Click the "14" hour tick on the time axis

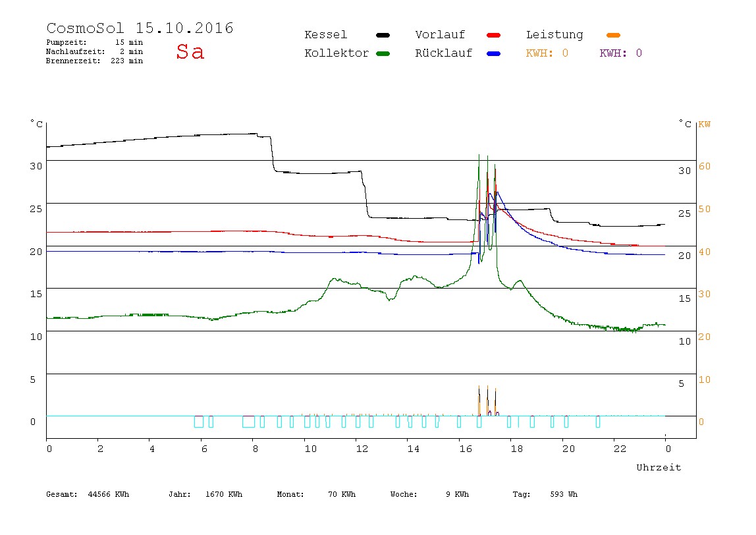click(x=413, y=449)
